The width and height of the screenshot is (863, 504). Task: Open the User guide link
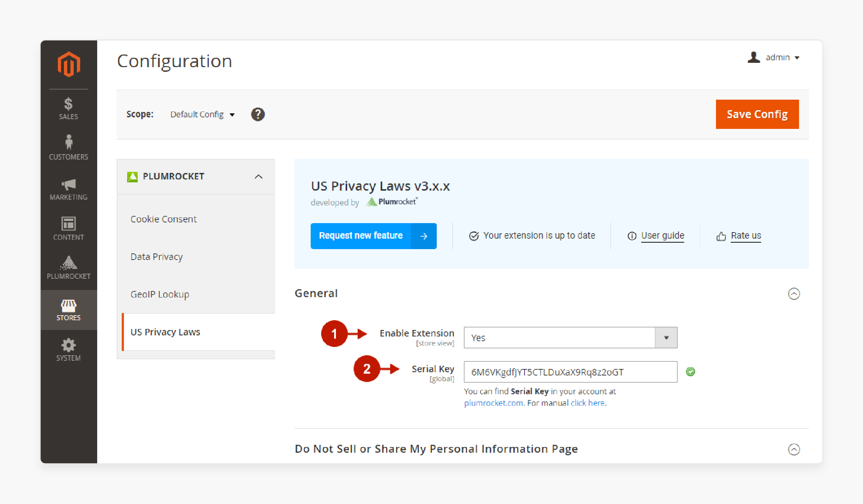pyautogui.click(x=663, y=236)
